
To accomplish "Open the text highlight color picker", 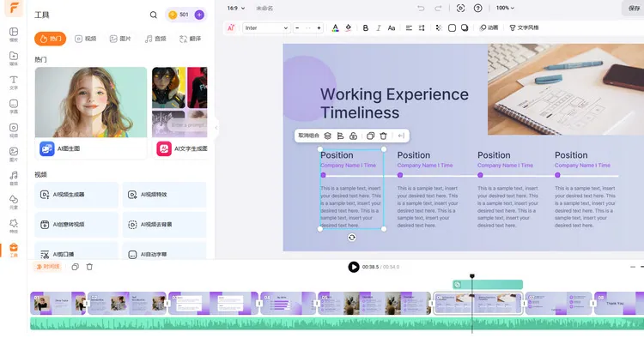I will pos(349,28).
